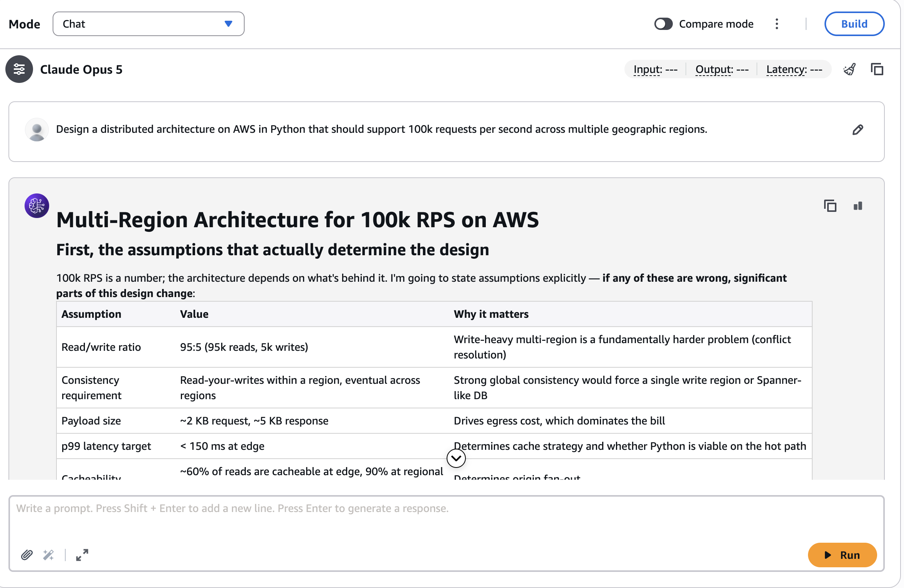Screen dimensions: 904x588
Task: Clear the chat with the broom icon
Action: pyautogui.click(x=849, y=69)
